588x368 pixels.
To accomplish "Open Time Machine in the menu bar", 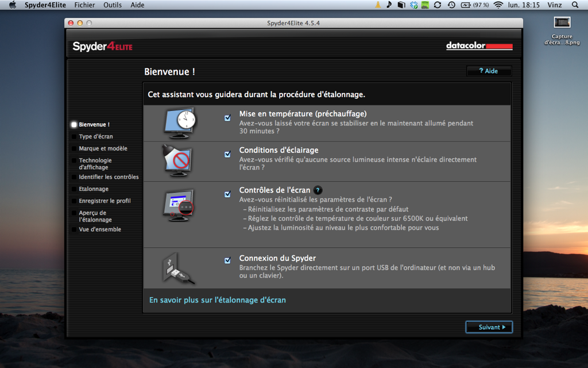I will pos(451,5).
